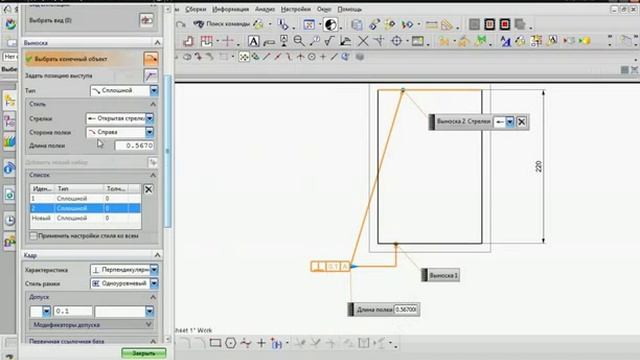The width and height of the screenshot is (640, 360).
Task: Select the Surface Finish Symbol (checkmark root) icon
Action: pyautogui.click(x=329, y=41)
